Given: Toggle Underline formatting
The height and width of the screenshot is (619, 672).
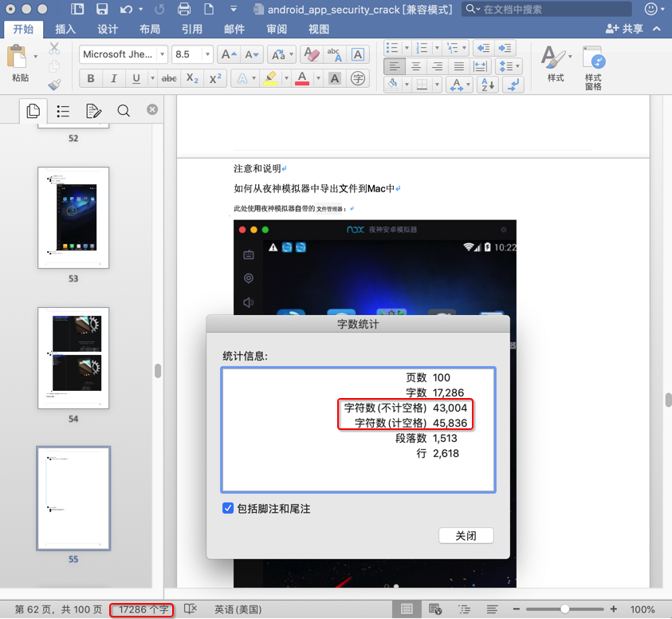Looking at the screenshot, I should coord(136,78).
